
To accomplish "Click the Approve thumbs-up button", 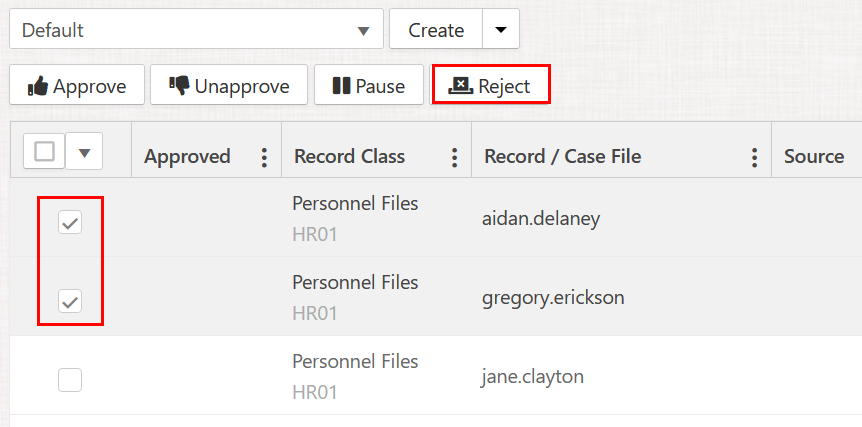I will [x=77, y=86].
